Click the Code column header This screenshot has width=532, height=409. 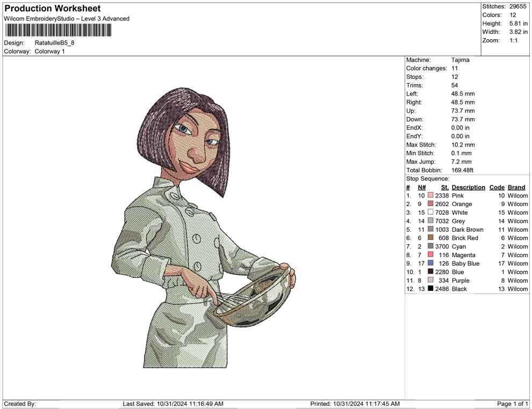click(x=497, y=187)
